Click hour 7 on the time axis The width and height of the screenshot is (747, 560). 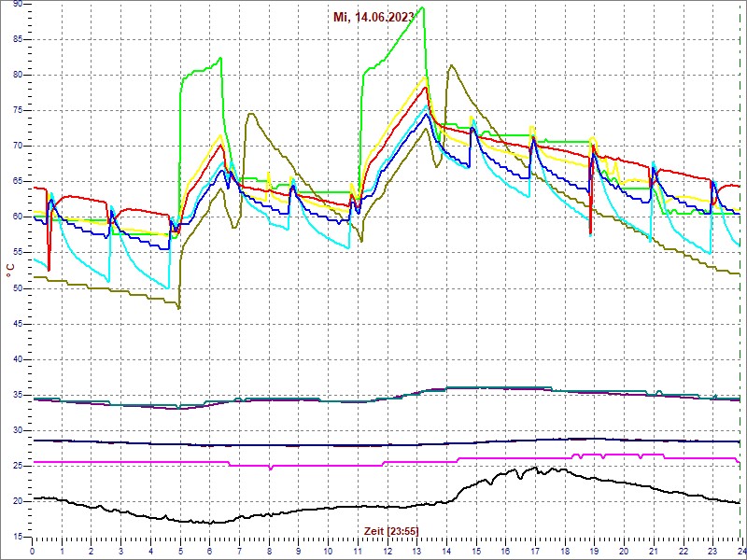click(x=239, y=551)
